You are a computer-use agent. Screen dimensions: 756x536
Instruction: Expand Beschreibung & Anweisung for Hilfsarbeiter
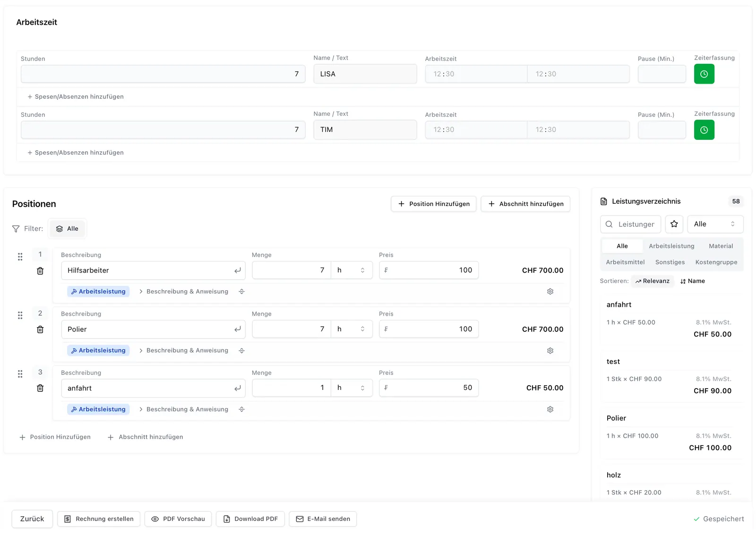(183, 292)
